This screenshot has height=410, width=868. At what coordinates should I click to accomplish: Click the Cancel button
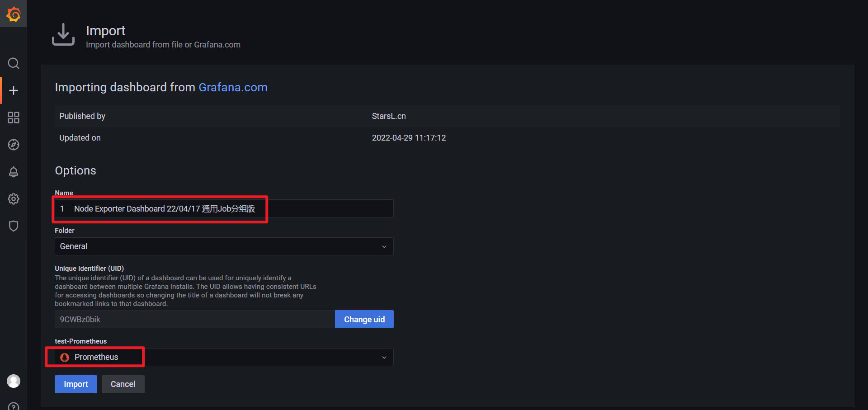click(x=123, y=384)
